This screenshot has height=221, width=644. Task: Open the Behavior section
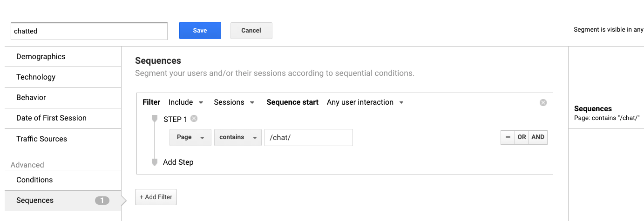click(63, 98)
